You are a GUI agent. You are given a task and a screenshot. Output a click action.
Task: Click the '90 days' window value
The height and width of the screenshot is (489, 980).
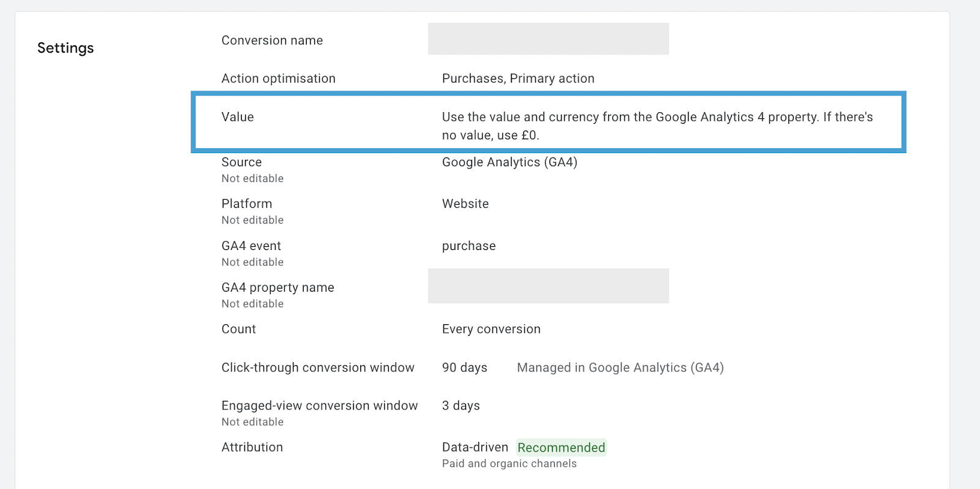point(464,368)
